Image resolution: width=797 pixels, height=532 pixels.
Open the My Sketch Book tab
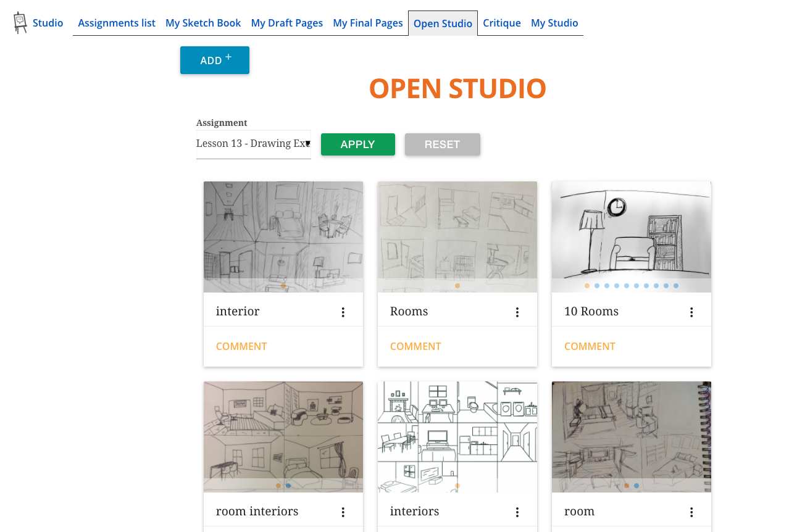tap(203, 23)
